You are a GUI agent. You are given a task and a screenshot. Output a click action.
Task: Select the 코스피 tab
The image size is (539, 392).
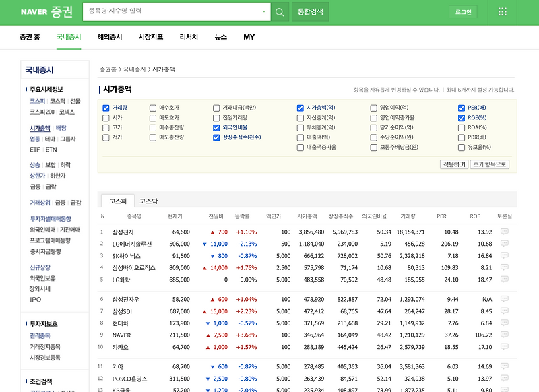click(x=118, y=201)
